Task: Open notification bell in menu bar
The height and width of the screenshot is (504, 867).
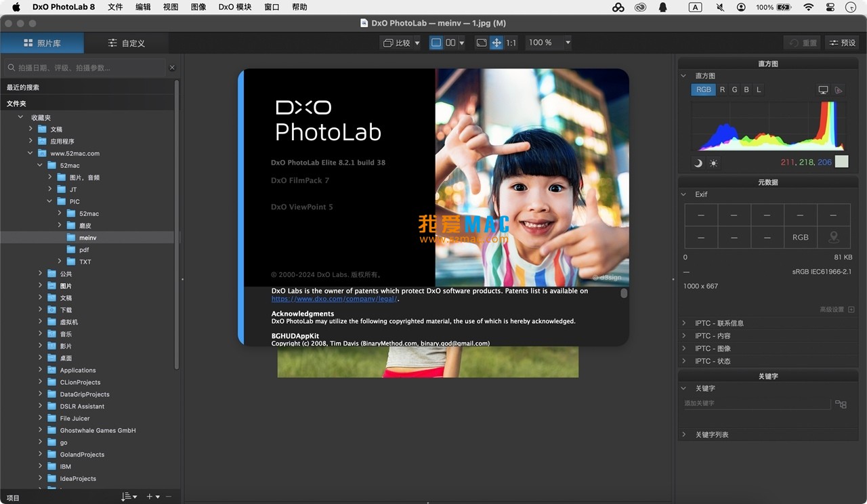Action: [662, 7]
